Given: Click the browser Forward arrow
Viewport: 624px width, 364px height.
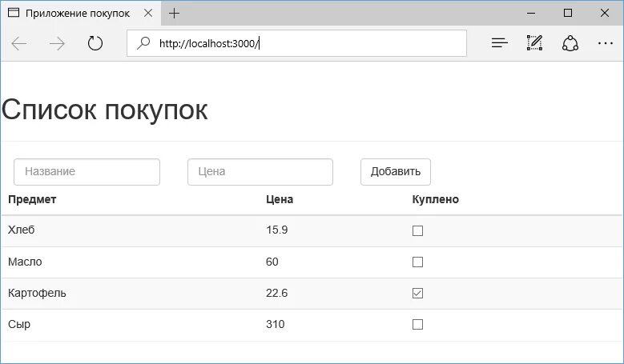Looking at the screenshot, I should point(57,43).
